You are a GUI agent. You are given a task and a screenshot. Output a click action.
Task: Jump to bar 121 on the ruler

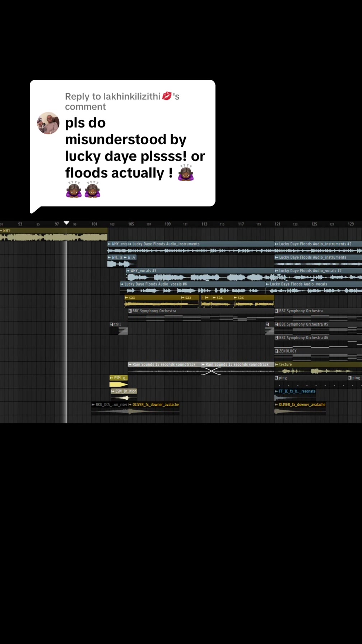(278, 224)
